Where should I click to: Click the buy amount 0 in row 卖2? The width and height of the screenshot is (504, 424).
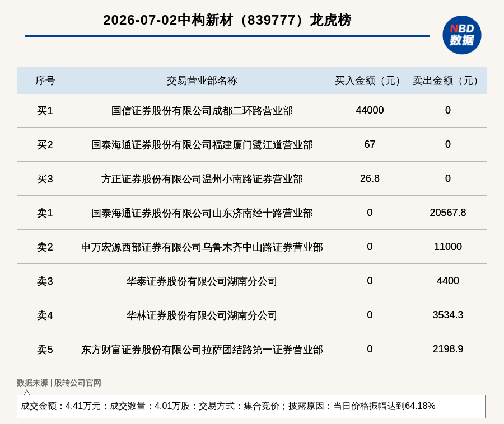tap(370, 247)
